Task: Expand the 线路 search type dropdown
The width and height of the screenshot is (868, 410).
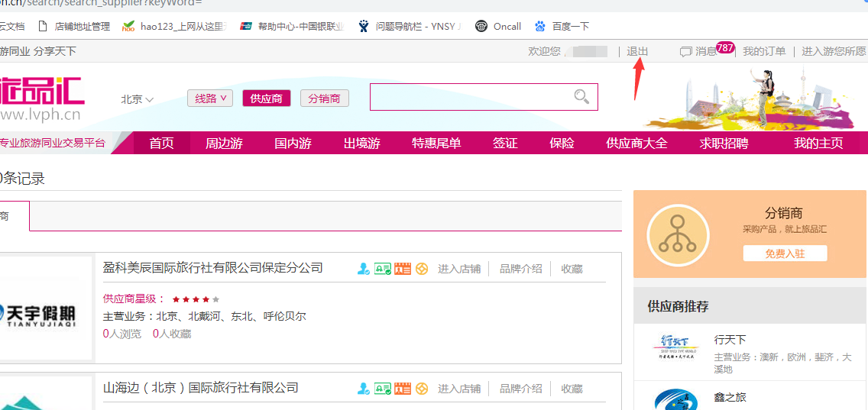Action: (210, 98)
